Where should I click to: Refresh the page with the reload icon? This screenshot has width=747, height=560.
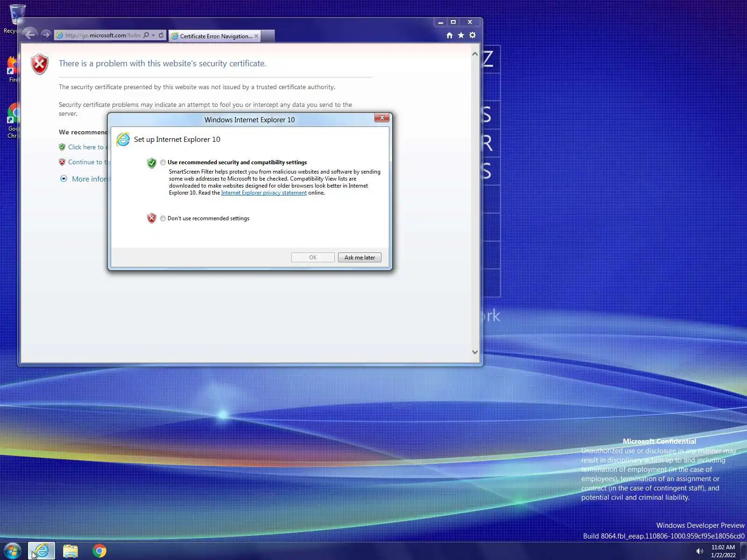pyautogui.click(x=161, y=35)
